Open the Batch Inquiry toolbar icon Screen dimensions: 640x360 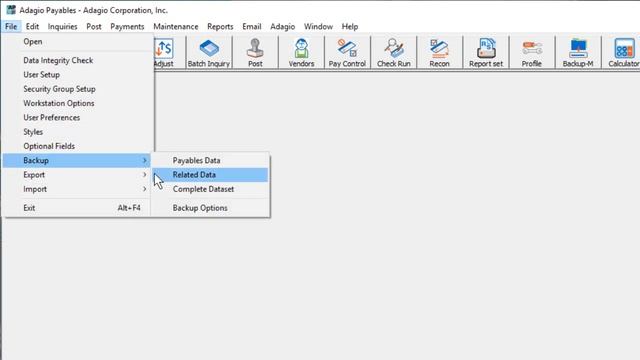coord(209,53)
